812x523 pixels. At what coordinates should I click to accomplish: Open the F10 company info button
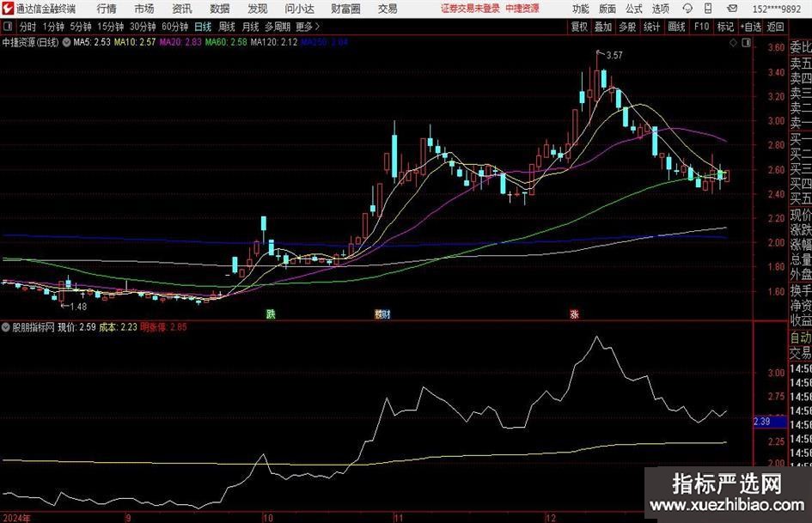701,27
